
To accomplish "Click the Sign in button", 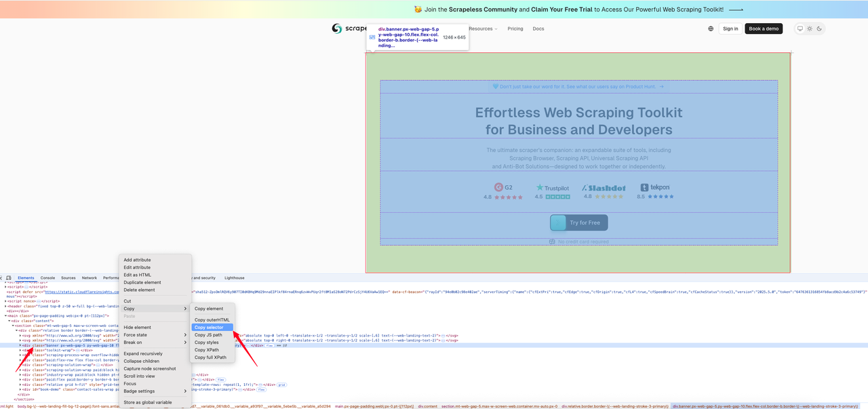I will pyautogui.click(x=730, y=28).
